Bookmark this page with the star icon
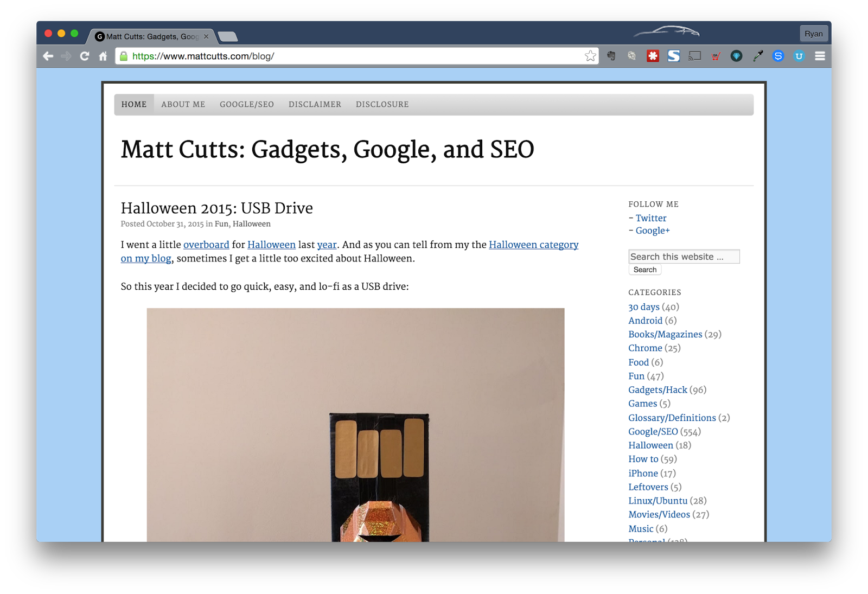 click(590, 56)
